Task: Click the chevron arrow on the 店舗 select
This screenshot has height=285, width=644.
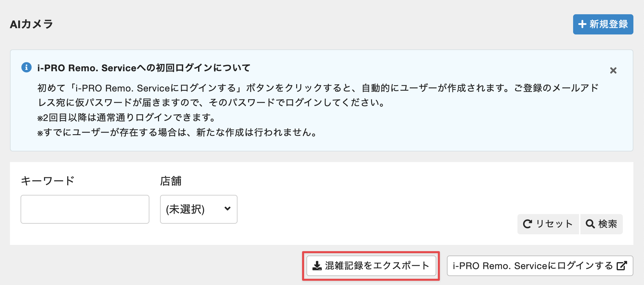Action: point(227,209)
